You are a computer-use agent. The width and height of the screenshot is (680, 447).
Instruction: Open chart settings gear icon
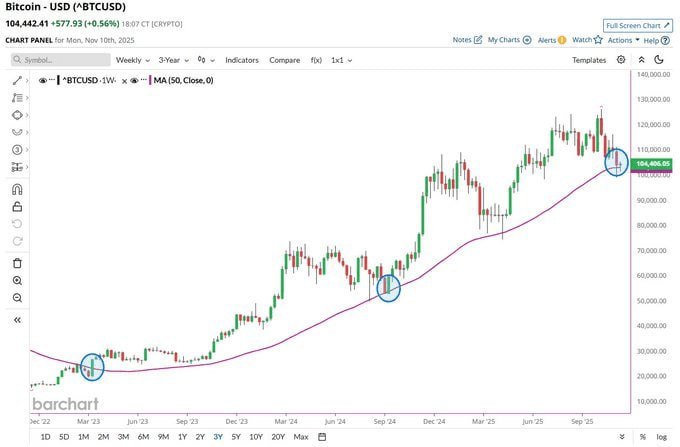[x=621, y=60]
